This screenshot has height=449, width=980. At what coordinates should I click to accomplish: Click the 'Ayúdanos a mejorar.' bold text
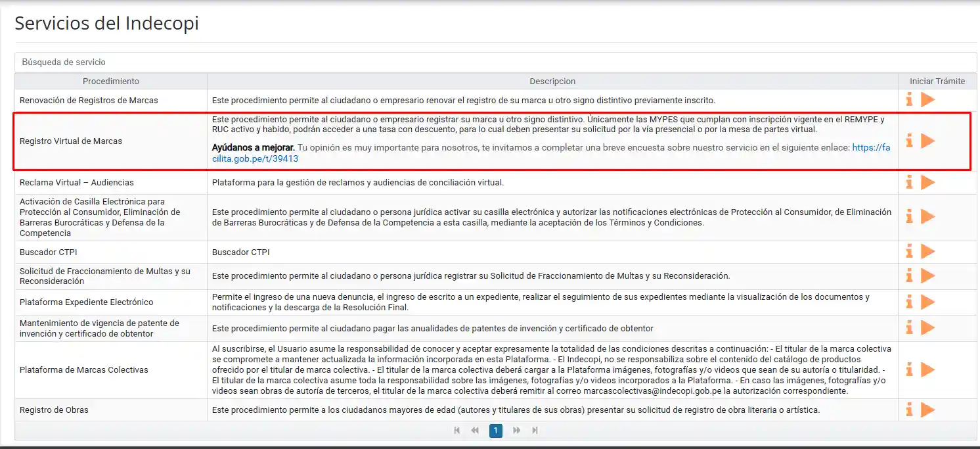click(254, 147)
